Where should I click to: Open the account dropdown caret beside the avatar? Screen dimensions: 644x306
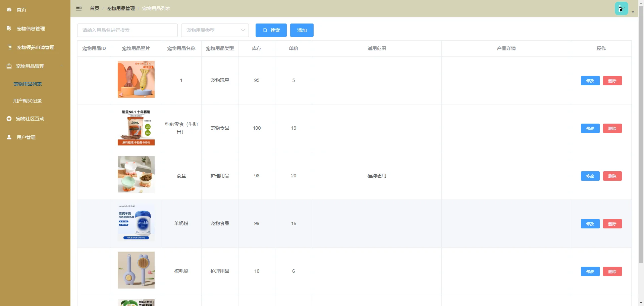(x=633, y=12)
